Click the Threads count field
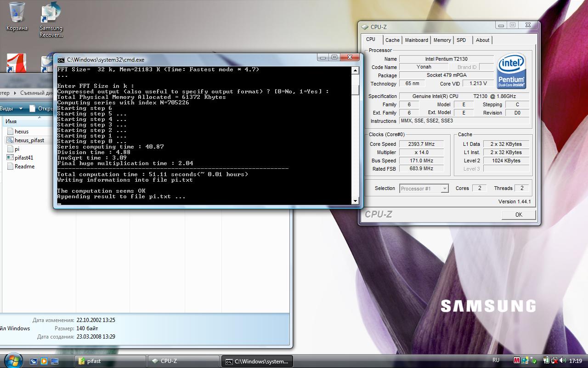 [522, 188]
